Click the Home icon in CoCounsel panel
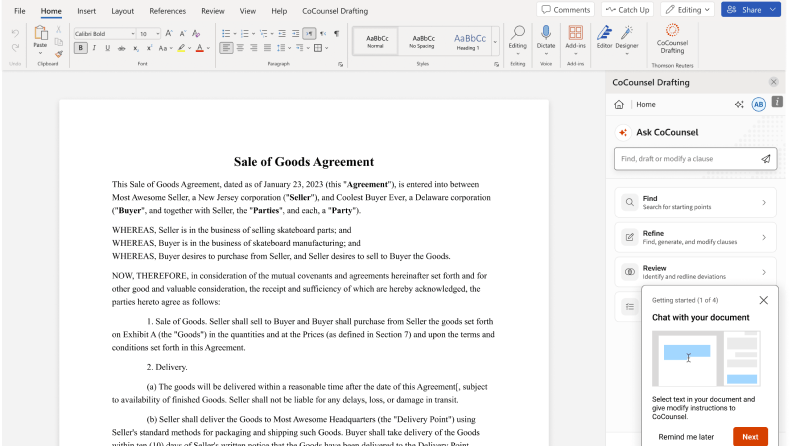 coord(620,104)
